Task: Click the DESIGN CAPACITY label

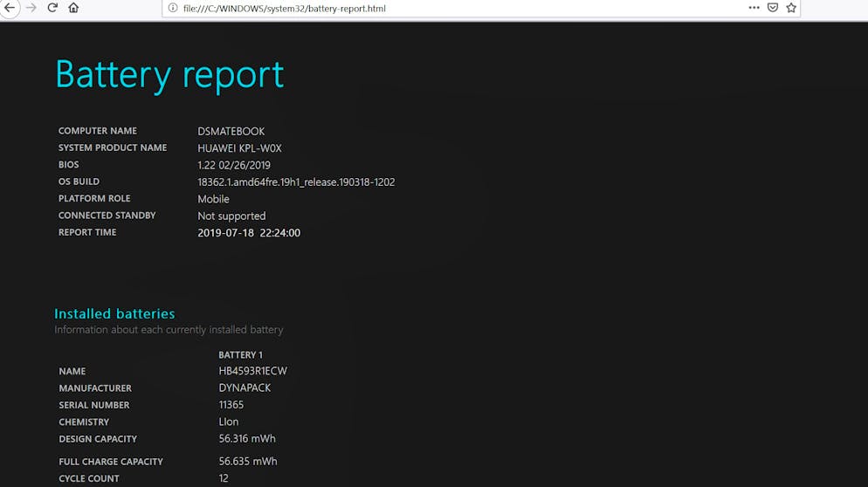Action: (98, 439)
